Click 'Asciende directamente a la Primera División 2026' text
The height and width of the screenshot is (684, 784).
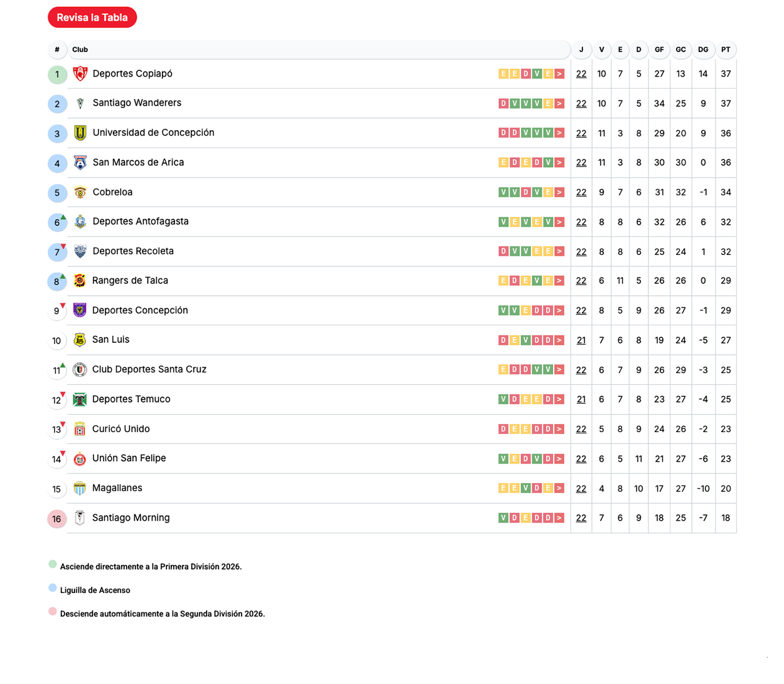coord(151,567)
